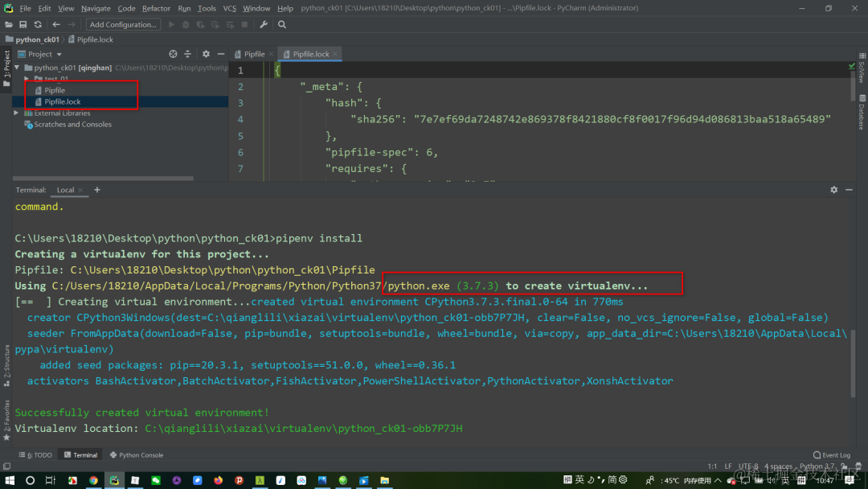Click the Debug bug icon
This screenshot has width=868, height=489.
tap(186, 24)
